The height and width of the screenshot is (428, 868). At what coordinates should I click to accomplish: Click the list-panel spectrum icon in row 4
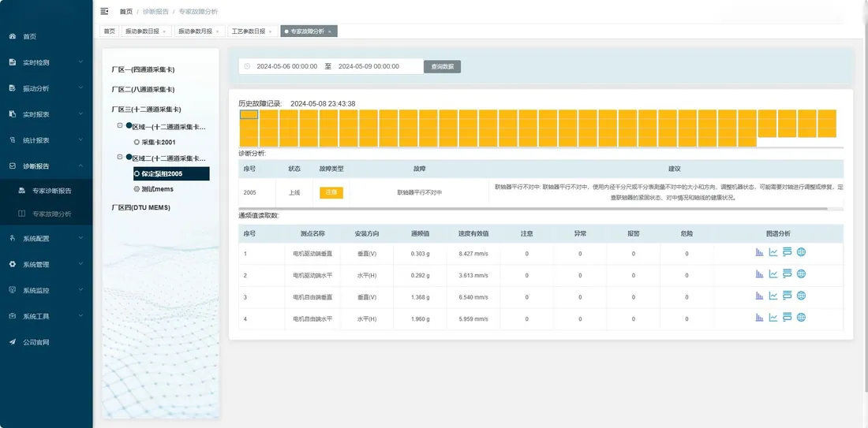[x=788, y=318]
